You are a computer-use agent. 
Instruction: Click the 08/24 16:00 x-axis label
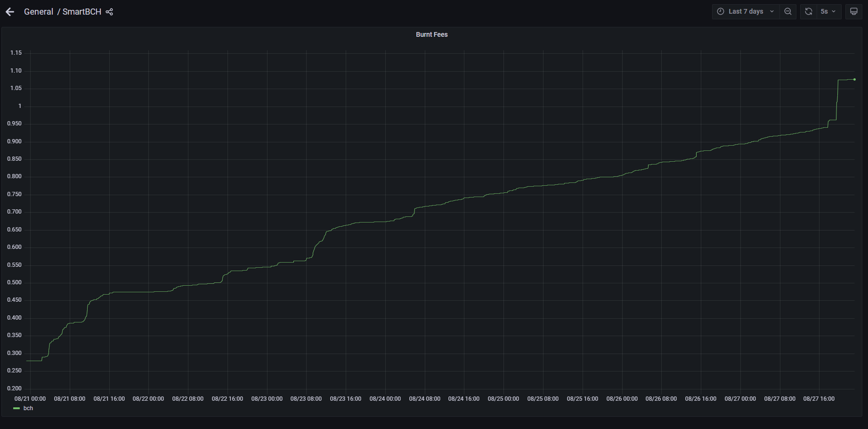[464, 399]
